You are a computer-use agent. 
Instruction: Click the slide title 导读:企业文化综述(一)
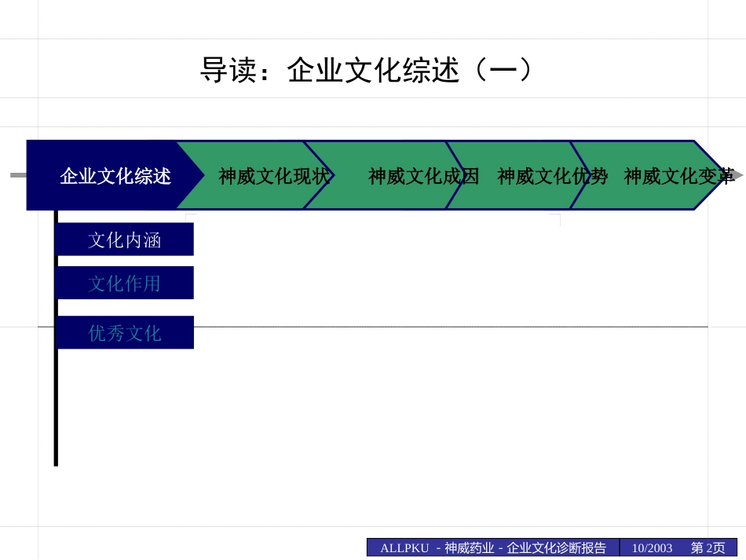365,71
